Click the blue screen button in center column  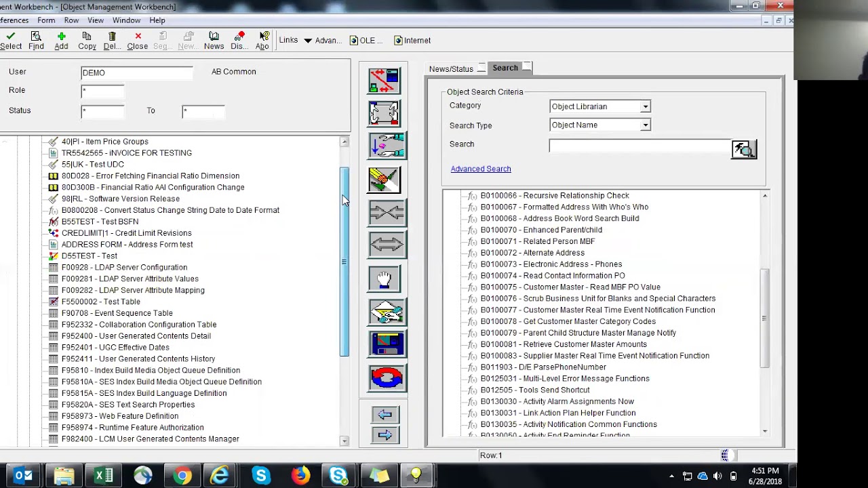(387, 344)
